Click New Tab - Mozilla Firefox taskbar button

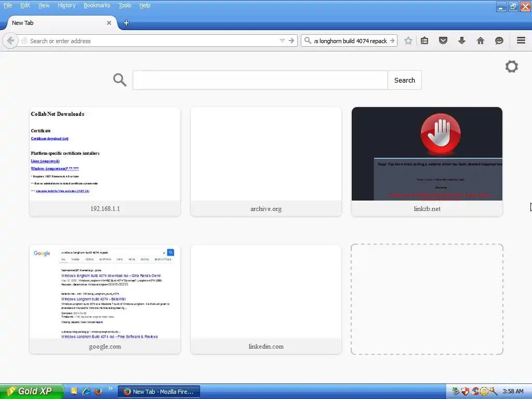point(159,392)
